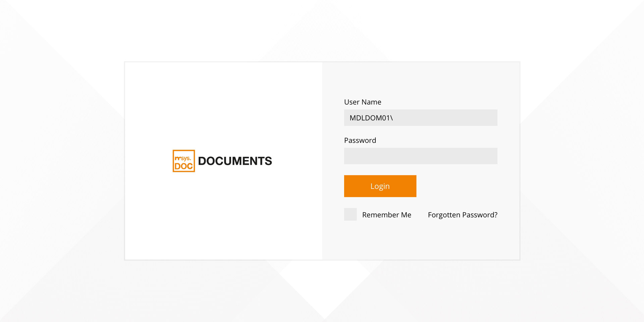The height and width of the screenshot is (322, 644).
Task: Click the "DOC" lettering in the logo box
Action: [x=183, y=166]
